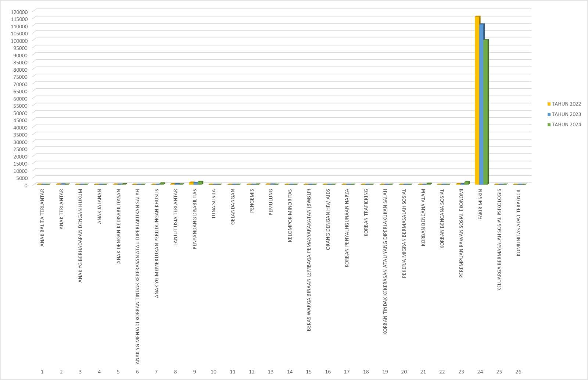Select the yellow FAKIR MISKIN 2022 bar
The height and width of the screenshot is (380, 588).
[477, 100]
